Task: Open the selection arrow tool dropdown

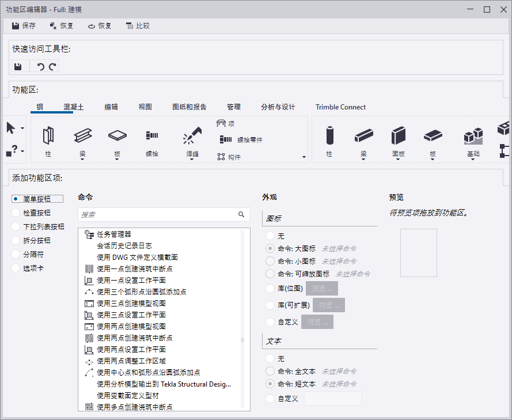Action: (x=22, y=128)
